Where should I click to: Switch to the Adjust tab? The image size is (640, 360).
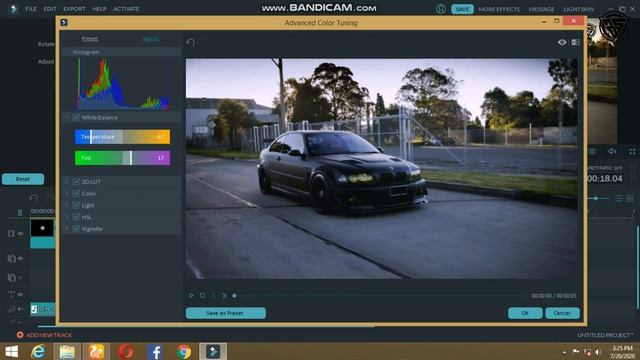point(151,39)
